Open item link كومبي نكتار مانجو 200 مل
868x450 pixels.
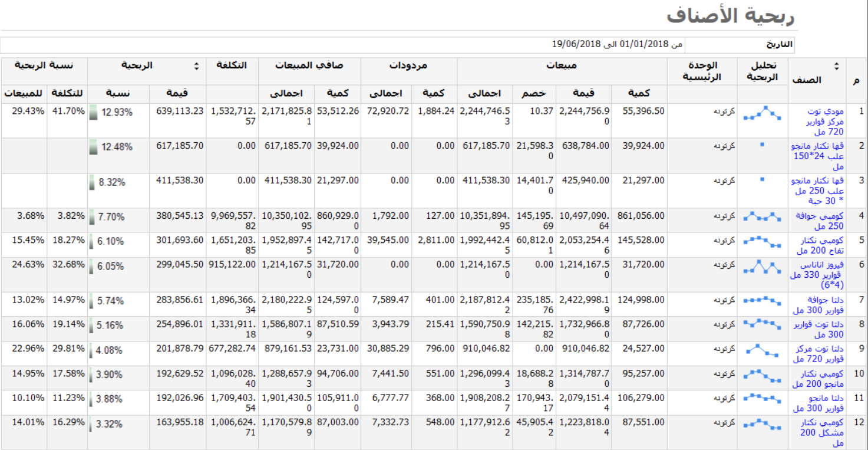click(x=819, y=379)
